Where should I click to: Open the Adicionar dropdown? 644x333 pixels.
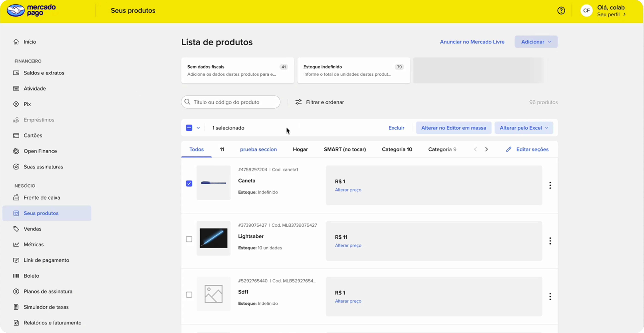[536, 42]
